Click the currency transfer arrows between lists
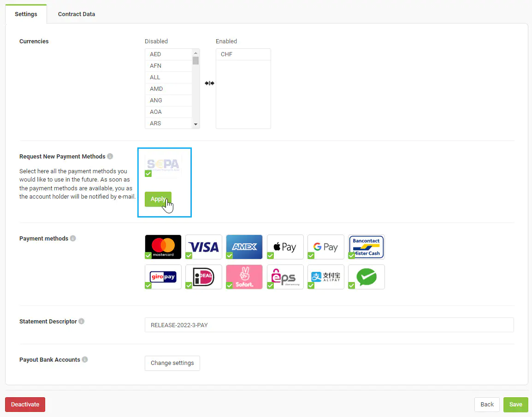532x417 pixels. pyautogui.click(x=209, y=83)
